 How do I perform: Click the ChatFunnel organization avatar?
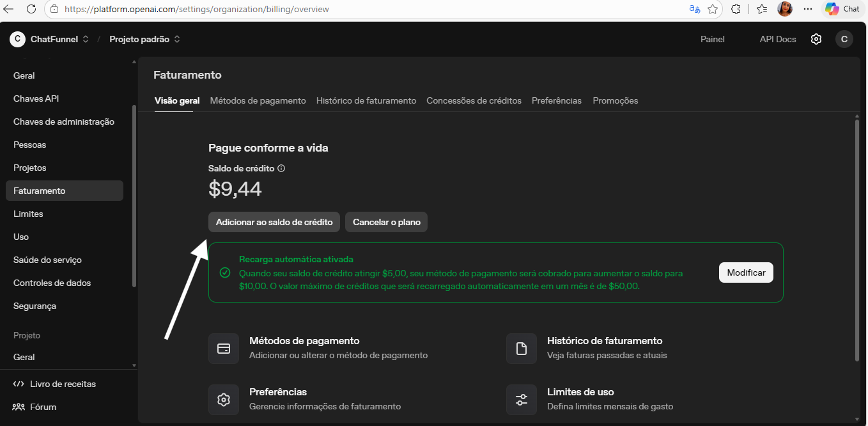click(17, 39)
